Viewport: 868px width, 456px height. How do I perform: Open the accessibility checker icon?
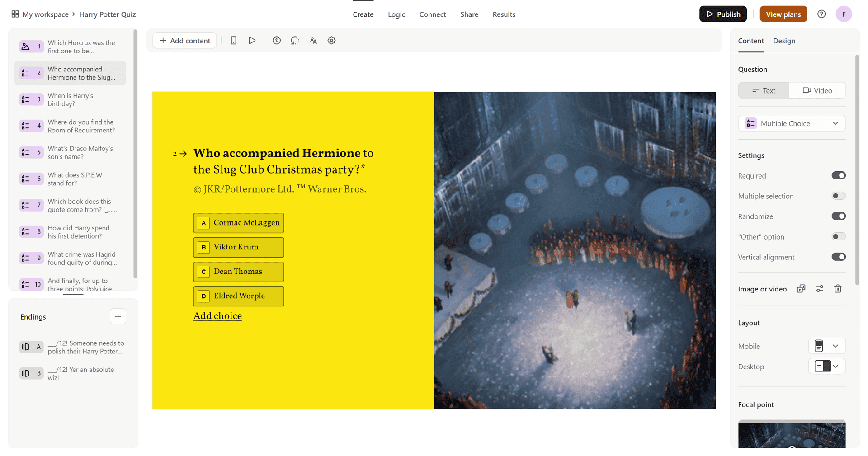tap(277, 41)
